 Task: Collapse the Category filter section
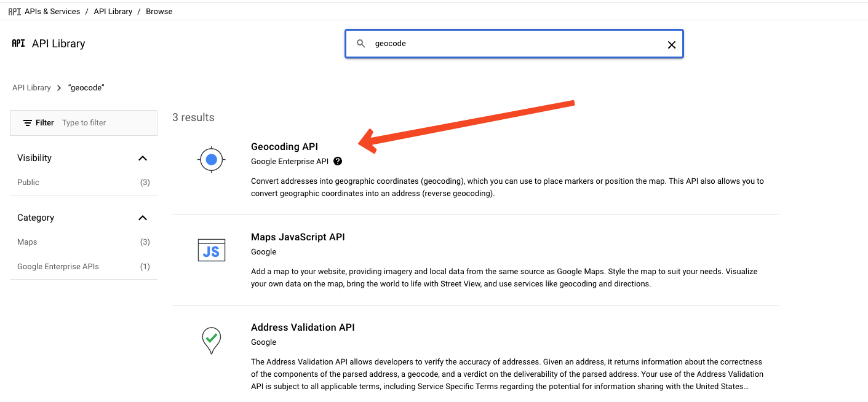[x=143, y=218]
